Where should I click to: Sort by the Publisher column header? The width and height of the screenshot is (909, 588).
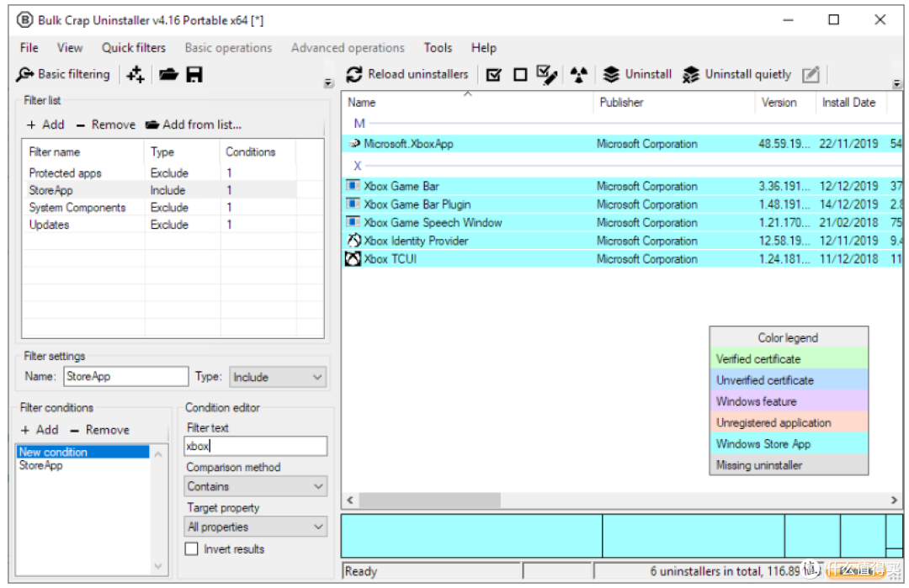(674, 103)
